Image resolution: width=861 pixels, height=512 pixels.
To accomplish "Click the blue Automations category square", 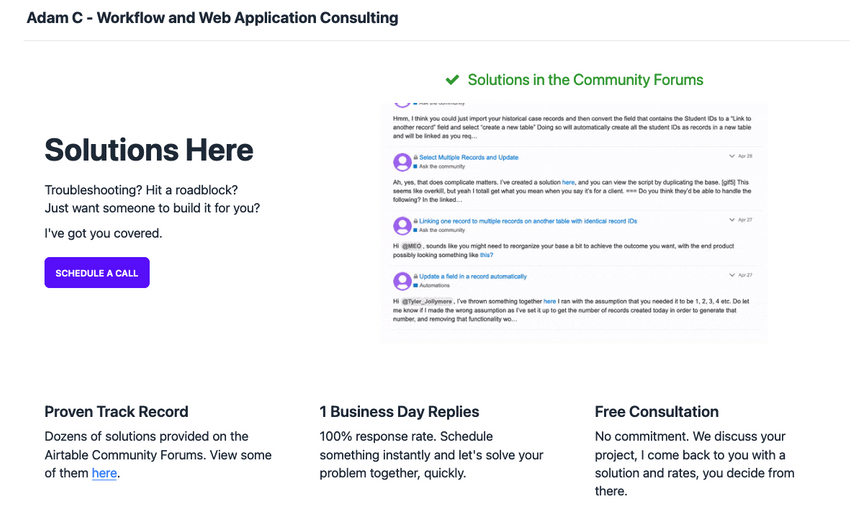I will [416, 286].
